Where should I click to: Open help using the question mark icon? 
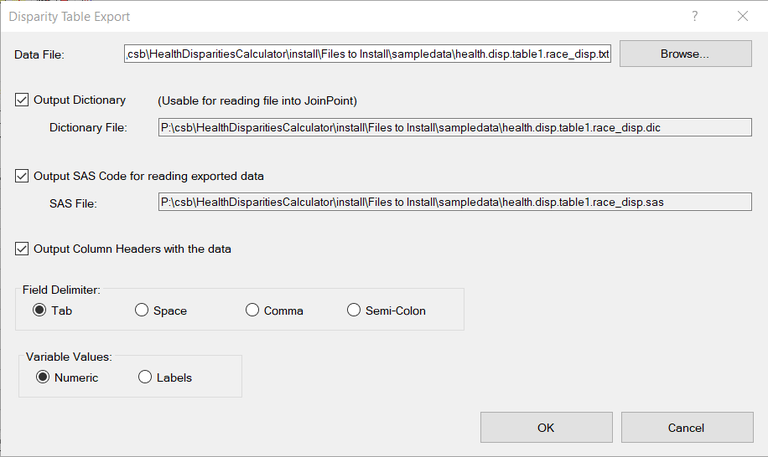click(x=694, y=17)
